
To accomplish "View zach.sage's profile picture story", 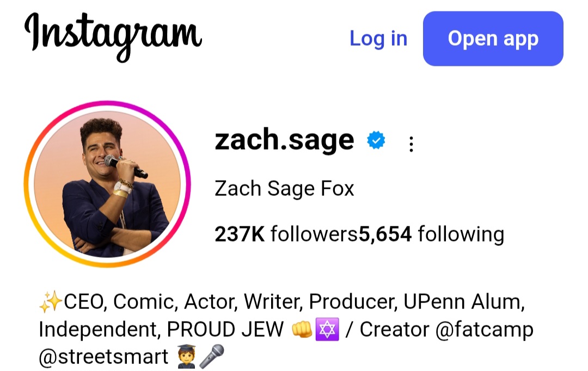I will (107, 184).
